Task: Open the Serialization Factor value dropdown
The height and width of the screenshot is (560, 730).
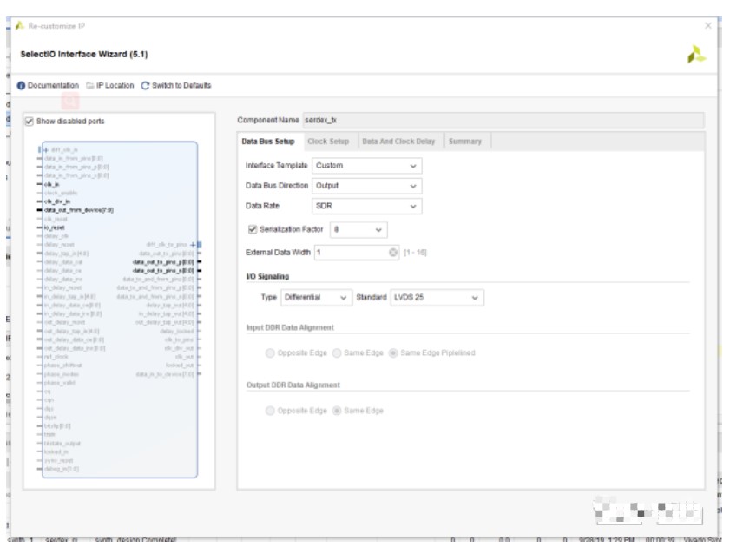Action: point(358,229)
